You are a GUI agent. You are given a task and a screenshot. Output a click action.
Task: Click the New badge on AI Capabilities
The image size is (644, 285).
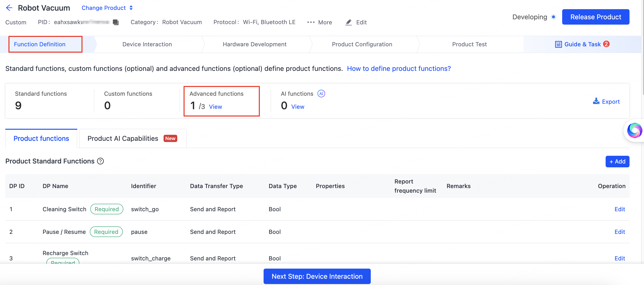click(x=170, y=138)
